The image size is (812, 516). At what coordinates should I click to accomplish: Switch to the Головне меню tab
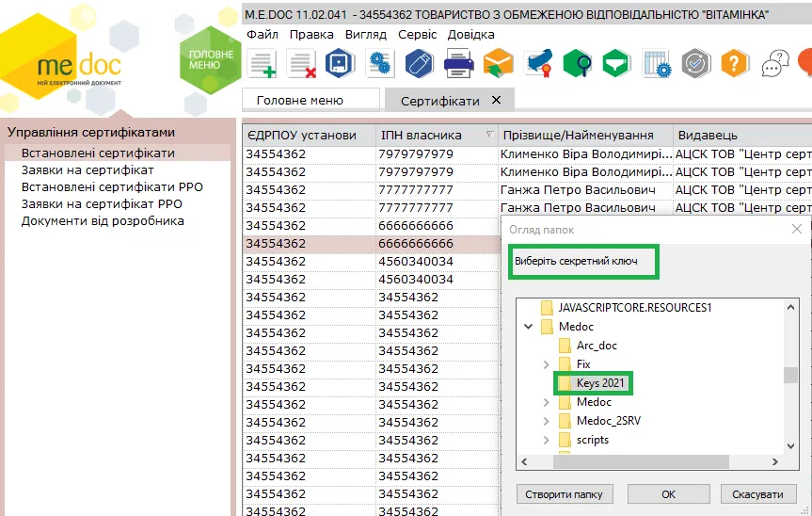coord(310,100)
